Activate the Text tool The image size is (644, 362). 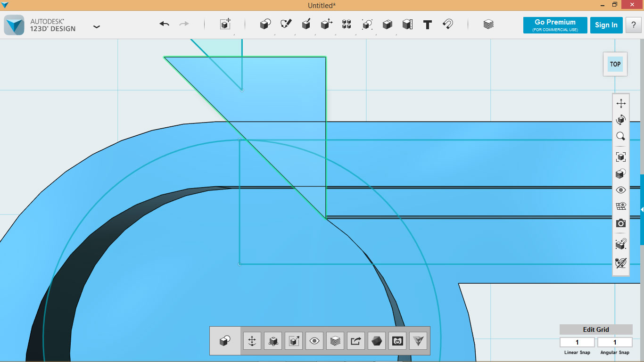pyautogui.click(x=427, y=25)
